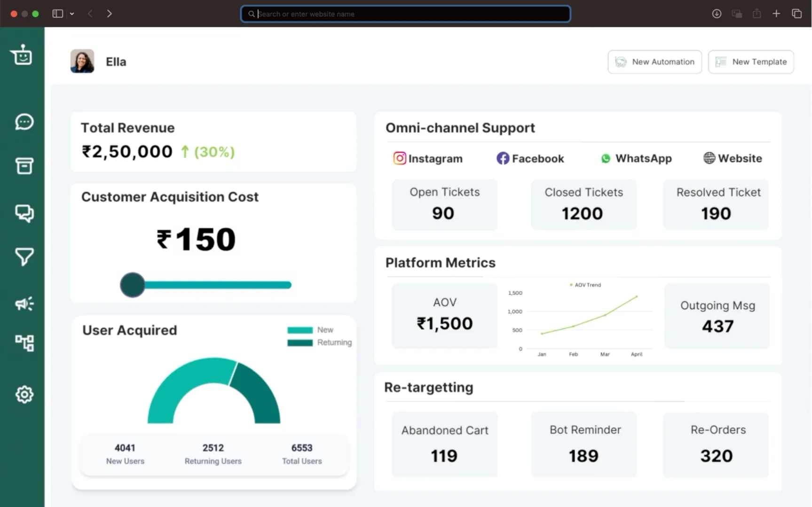
Task: Open the chatbot icon in sidebar
Action: [22, 55]
